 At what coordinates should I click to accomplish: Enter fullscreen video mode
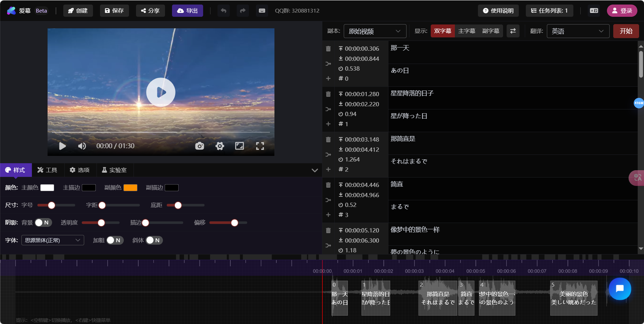pyautogui.click(x=260, y=146)
